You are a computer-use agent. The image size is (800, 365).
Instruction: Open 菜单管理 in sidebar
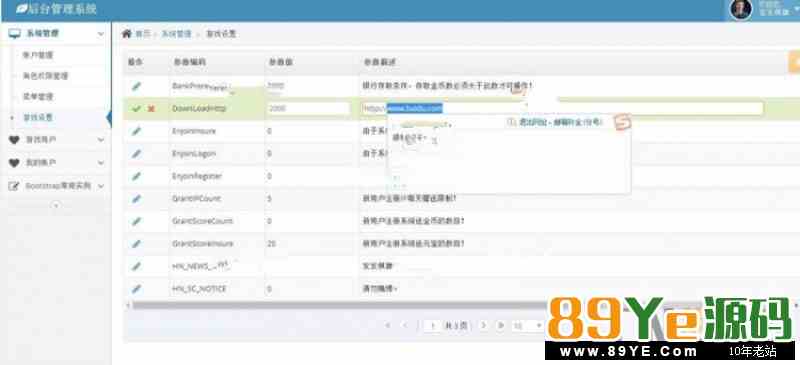point(38,96)
